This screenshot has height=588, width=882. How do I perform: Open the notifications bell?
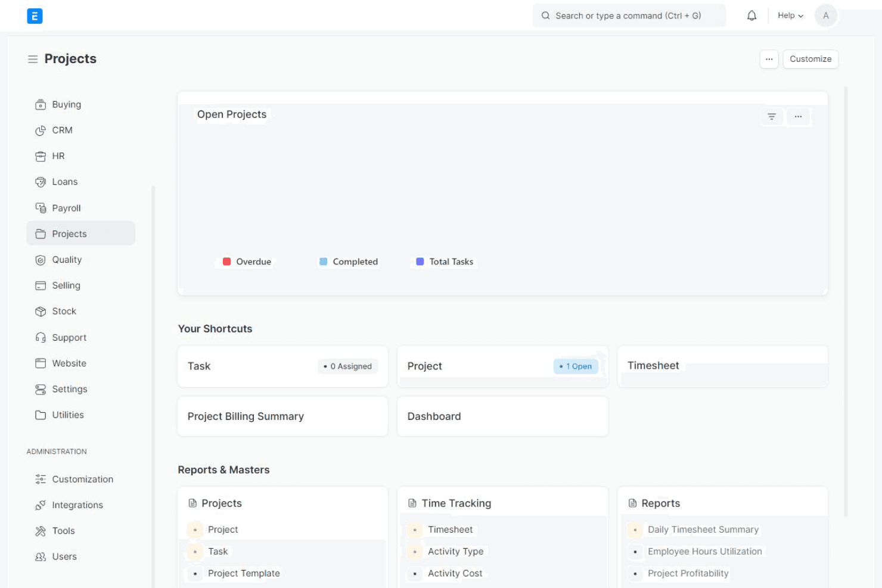pyautogui.click(x=751, y=16)
